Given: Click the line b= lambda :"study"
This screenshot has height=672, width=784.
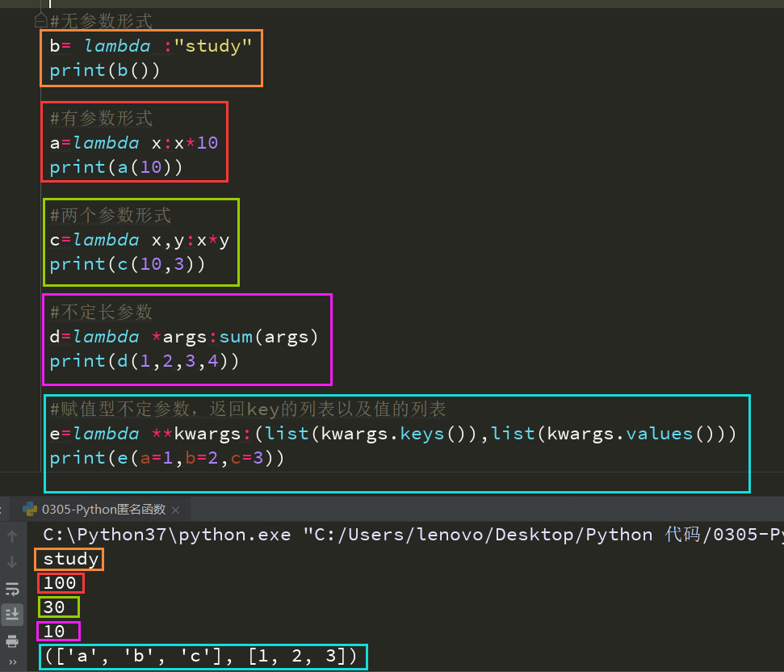Looking at the screenshot, I should click(150, 46).
